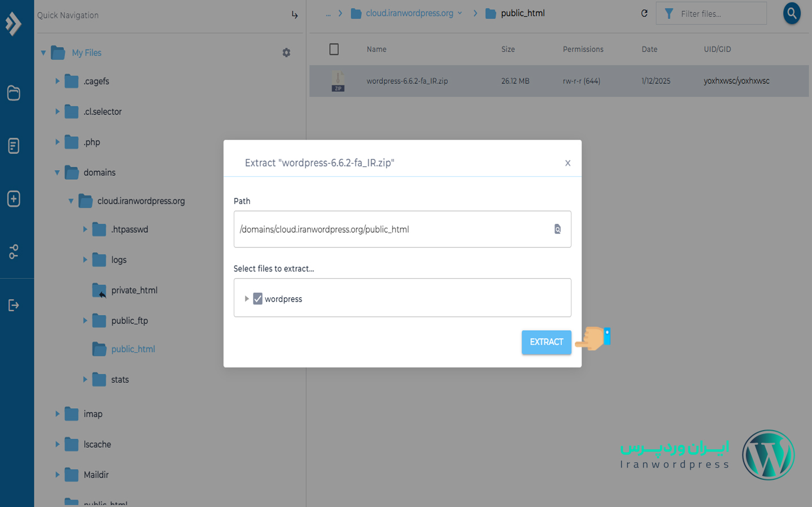Click the public_html breadcrumb label
This screenshot has width=812, height=507.
pyautogui.click(x=523, y=13)
